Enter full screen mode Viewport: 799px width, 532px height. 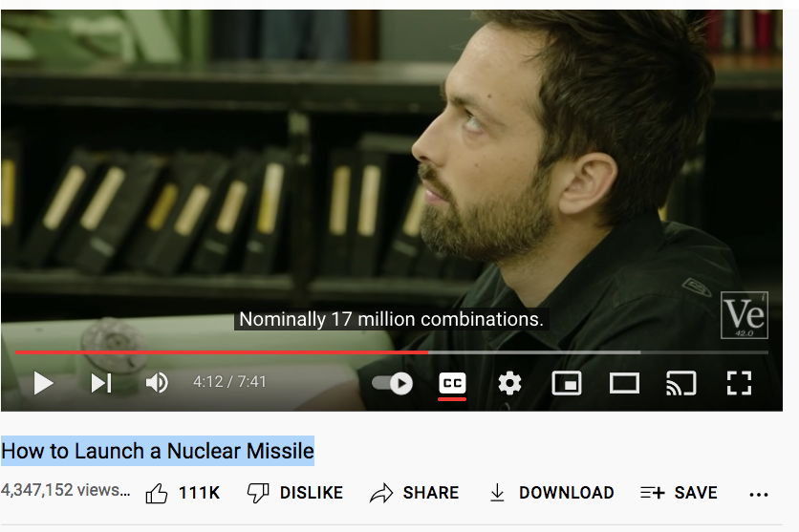(x=739, y=383)
